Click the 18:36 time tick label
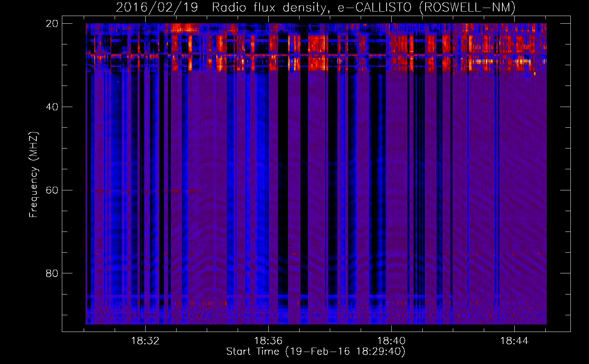The height and width of the screenshot is (364, 589). [x=268, y=341]
